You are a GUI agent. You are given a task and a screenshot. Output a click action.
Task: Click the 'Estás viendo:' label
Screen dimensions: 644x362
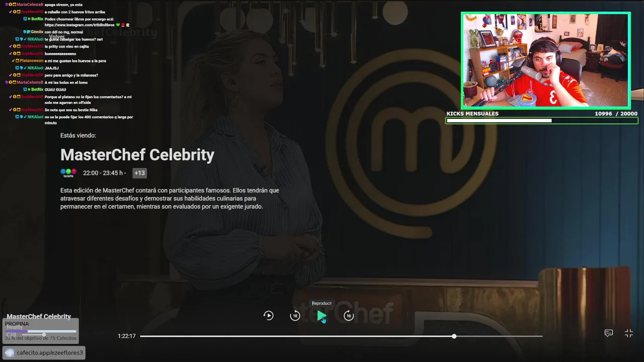pos(78,135)
